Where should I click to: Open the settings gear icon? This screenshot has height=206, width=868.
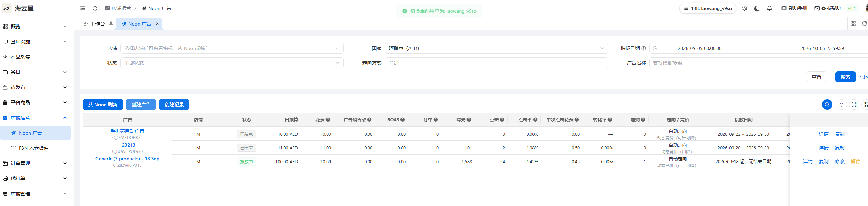[x=745, y=8]
